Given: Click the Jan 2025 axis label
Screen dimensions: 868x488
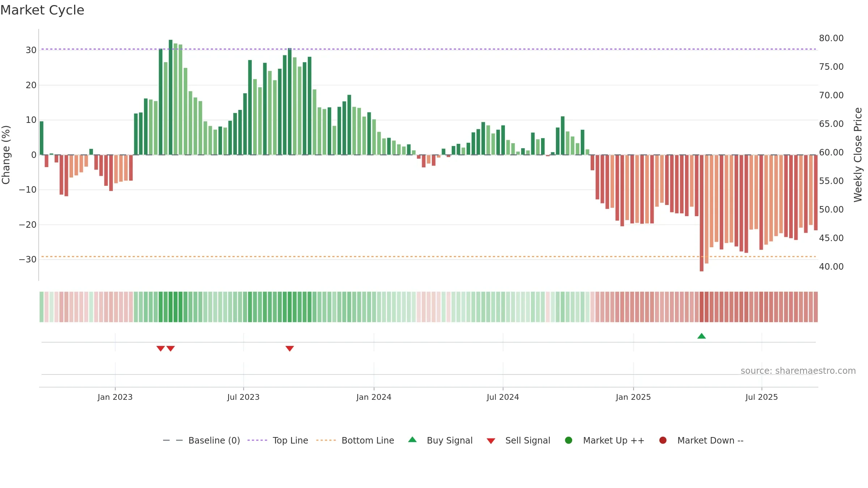Looking at the screenshot, I should pos(633,397).
